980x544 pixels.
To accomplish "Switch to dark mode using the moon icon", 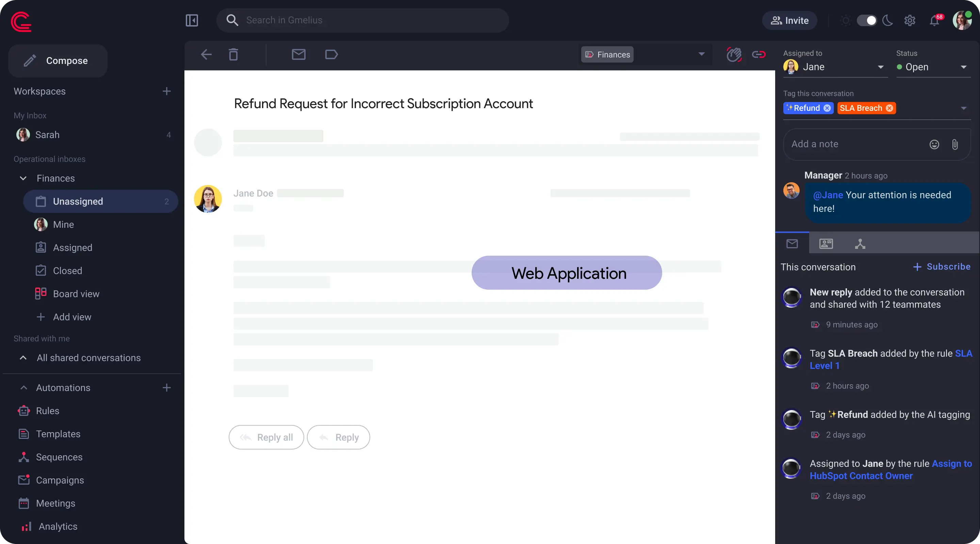I will (x=888, y=20).
